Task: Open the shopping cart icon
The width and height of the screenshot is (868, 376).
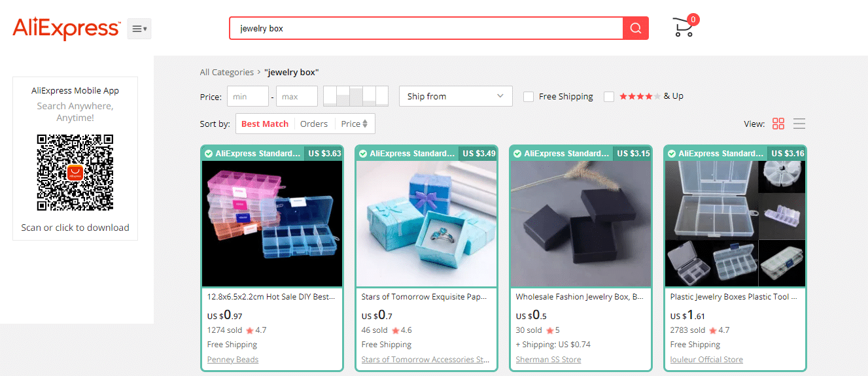Action: pos(684,27)
